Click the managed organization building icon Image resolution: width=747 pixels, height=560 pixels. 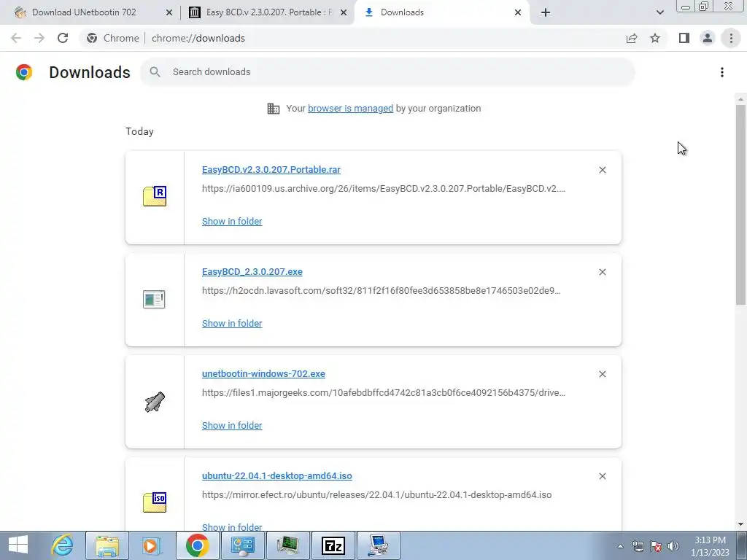coord(274,109)
